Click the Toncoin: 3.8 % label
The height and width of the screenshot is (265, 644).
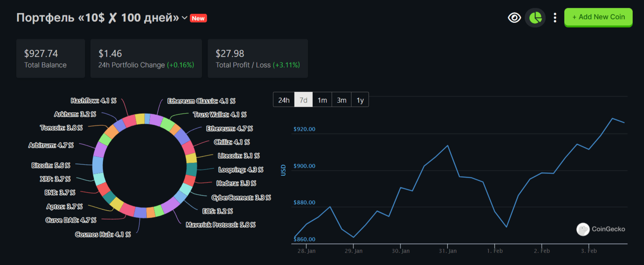point(61,128)
